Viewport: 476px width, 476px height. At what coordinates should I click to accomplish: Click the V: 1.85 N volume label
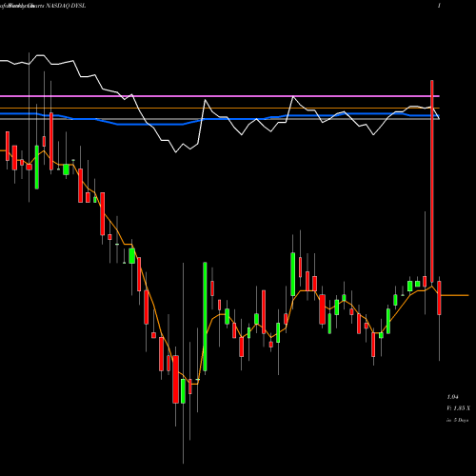tap(458, 408)
